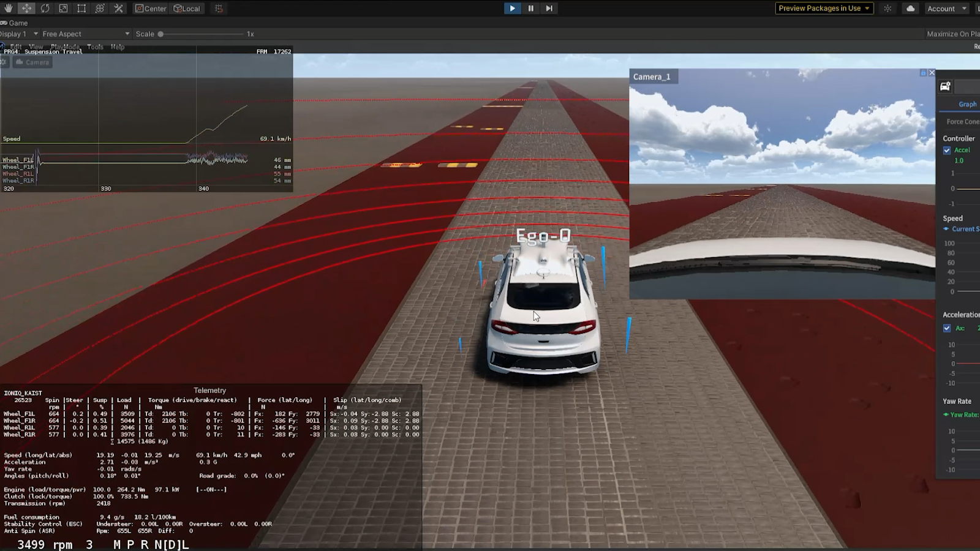This screenshot has height=551, width=980.
Task: Open the custom editor tools wrench icon
Action: tap(118, 8)
